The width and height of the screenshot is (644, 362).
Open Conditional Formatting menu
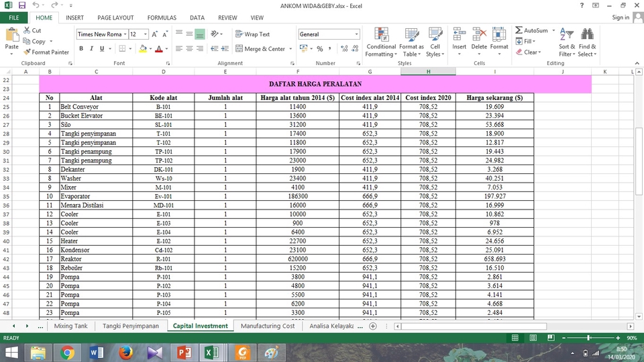pyautogui.click(x=381, y=42)
